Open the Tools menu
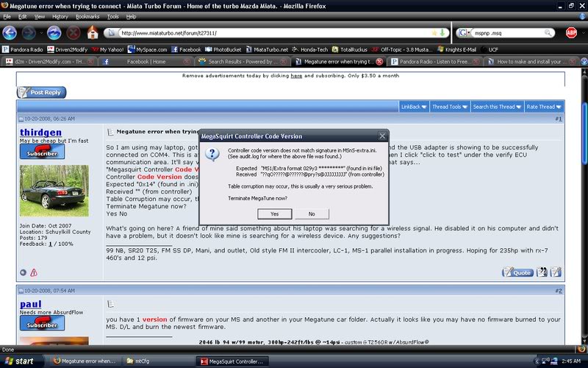588x368 pixels. coord(113,16)
